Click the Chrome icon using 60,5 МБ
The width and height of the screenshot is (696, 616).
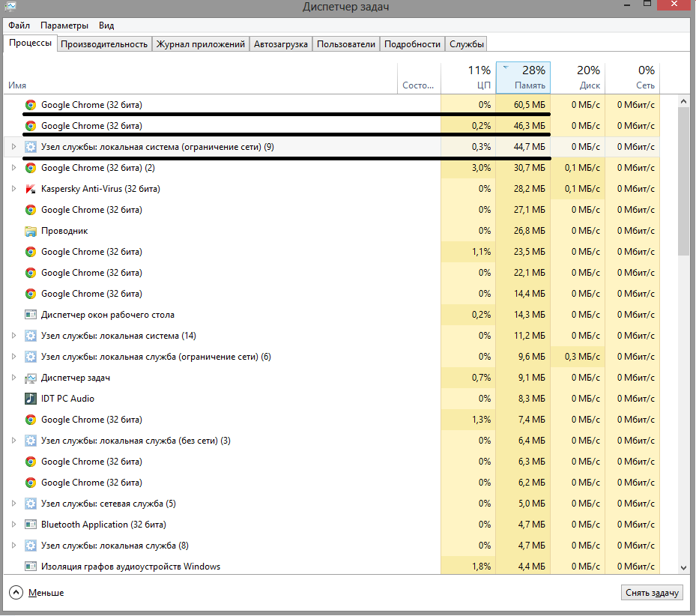[31, 105]
